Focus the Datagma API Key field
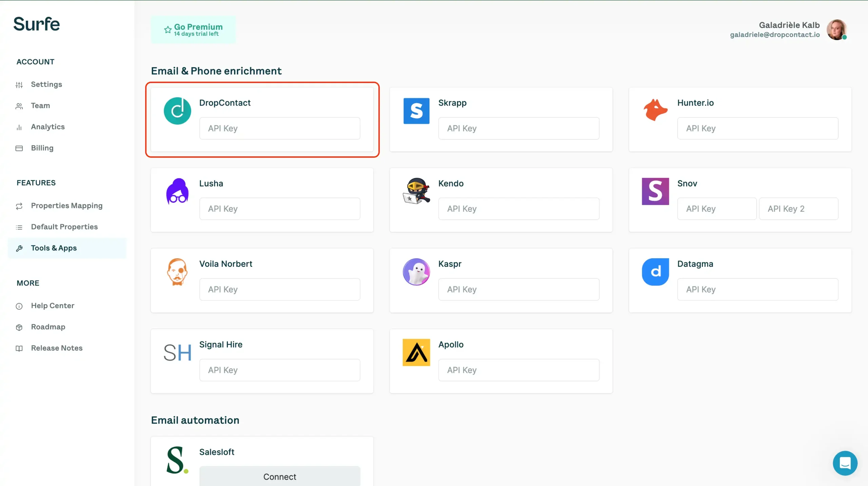 pyautogui.click(x=758, y=289)
